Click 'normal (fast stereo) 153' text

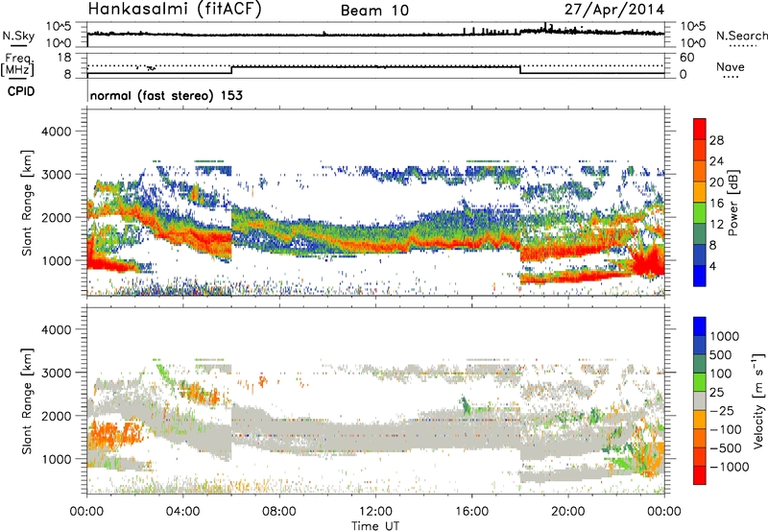coord(166,95)
